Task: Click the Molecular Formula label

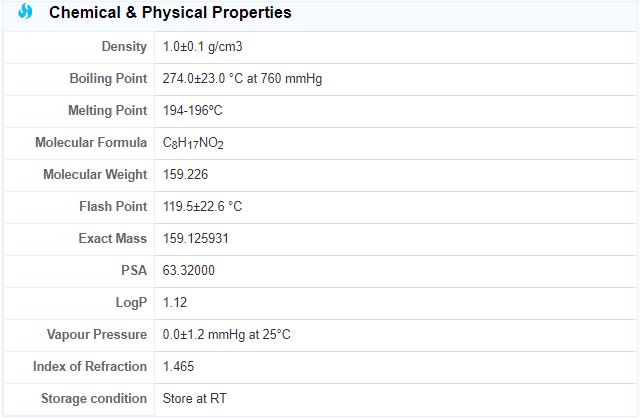Action: tap(91, 143)
